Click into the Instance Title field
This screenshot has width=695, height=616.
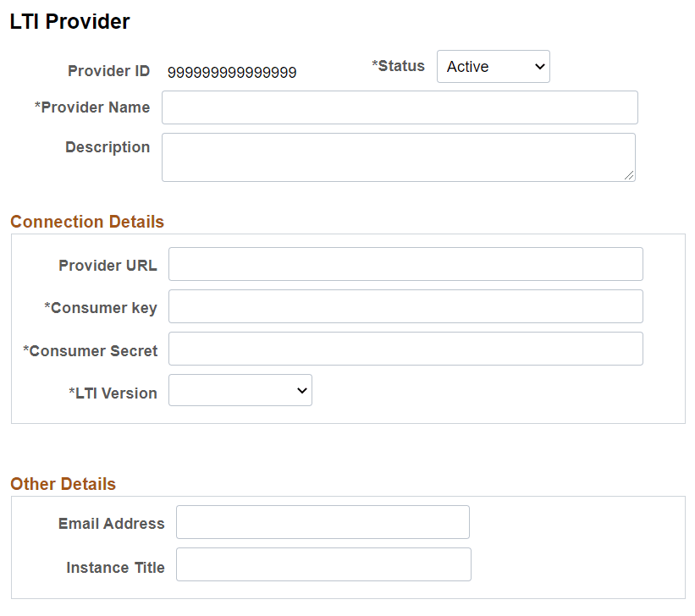(323, 564)
